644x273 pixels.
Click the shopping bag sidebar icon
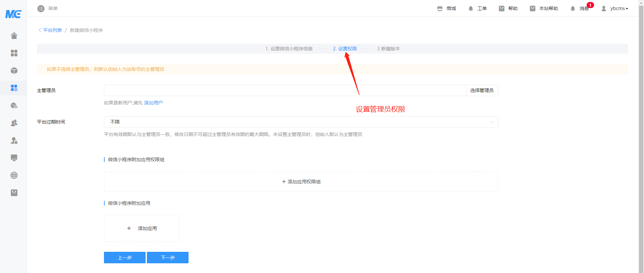[x=14, y=193]
